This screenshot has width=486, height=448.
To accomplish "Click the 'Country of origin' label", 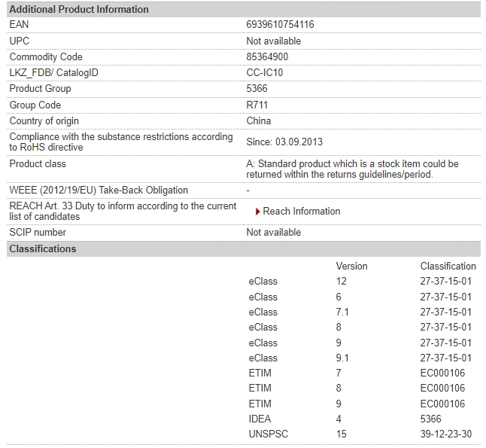I will 44,120.
